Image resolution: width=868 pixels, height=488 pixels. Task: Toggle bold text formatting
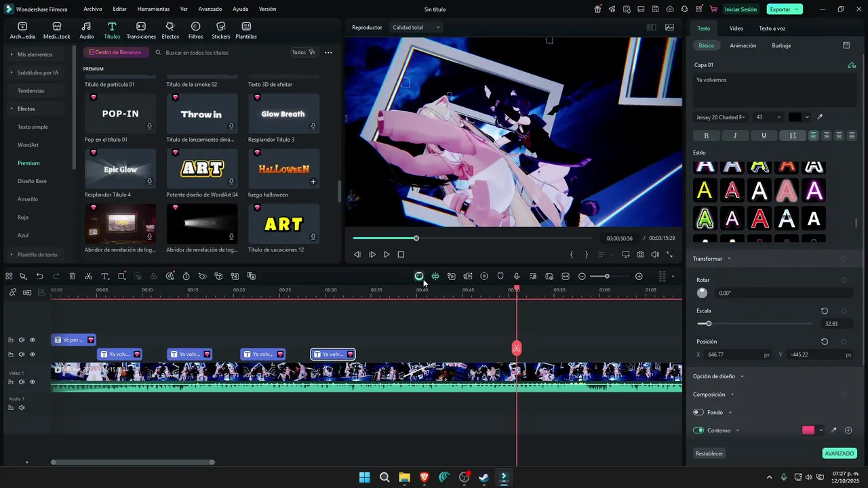coord(707,136)
